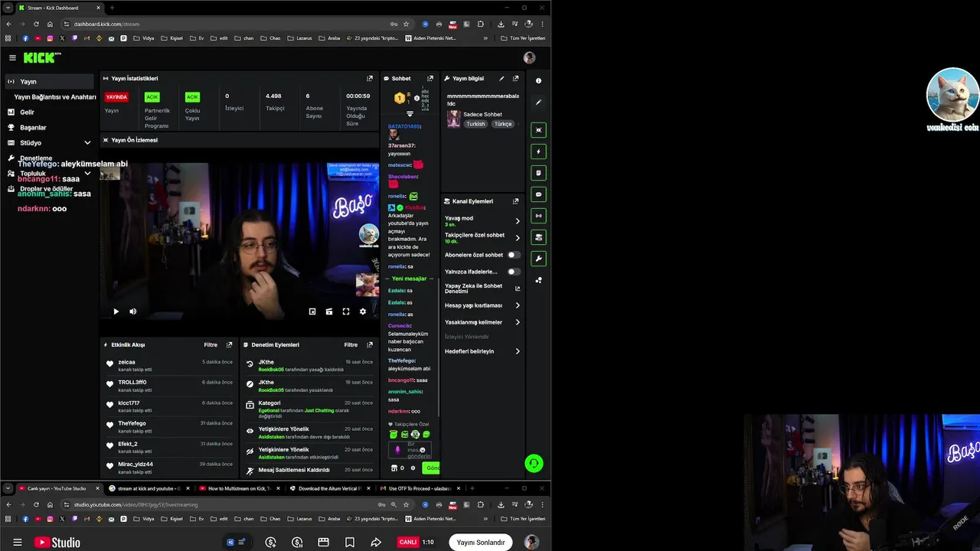Pop out the Kanal Eylemleri panel
980x551 pixels.
(515, 201)
